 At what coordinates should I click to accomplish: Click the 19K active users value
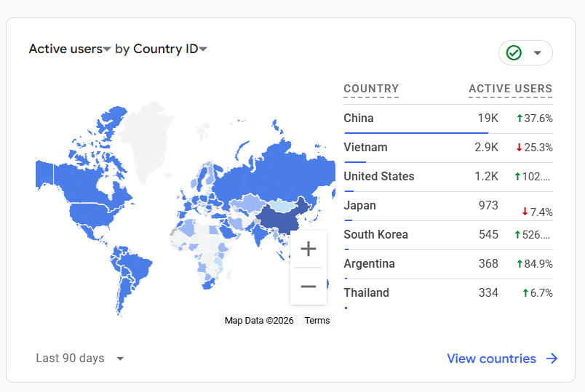click(488, 119)
